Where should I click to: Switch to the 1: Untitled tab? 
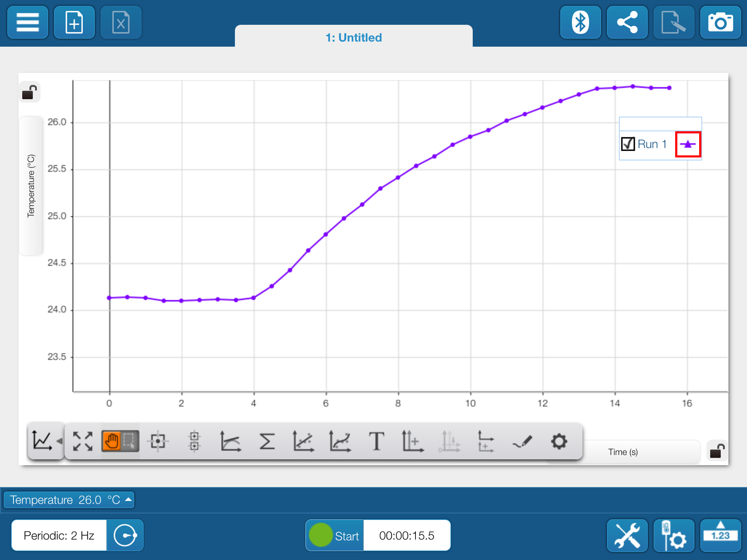point(353,37)
